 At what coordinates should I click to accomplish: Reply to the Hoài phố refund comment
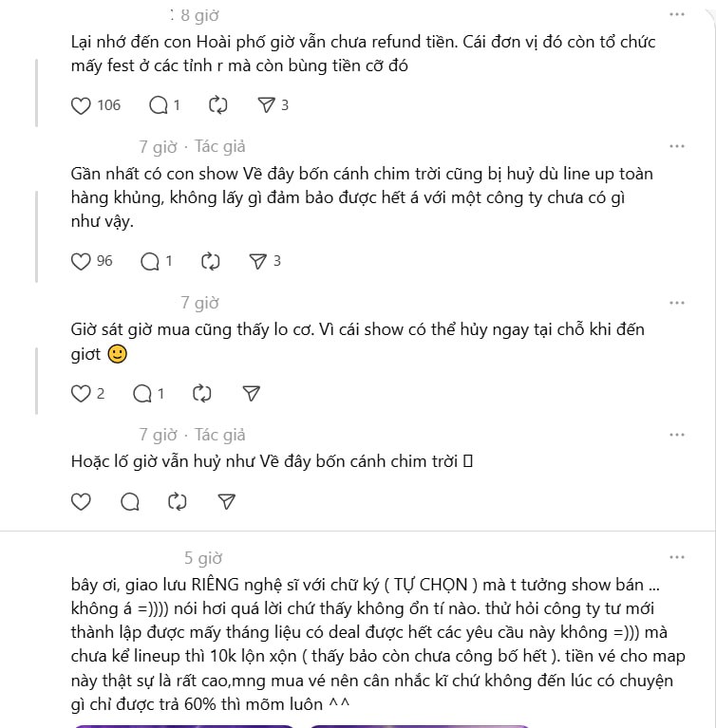pos(160,105)
